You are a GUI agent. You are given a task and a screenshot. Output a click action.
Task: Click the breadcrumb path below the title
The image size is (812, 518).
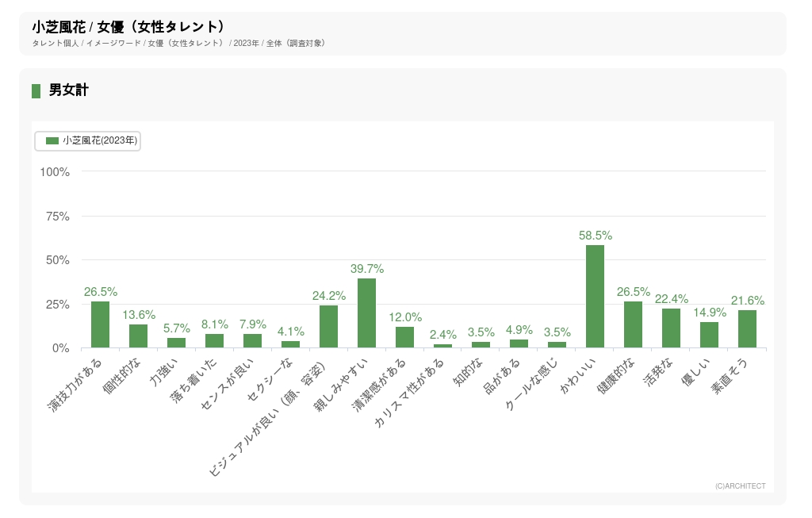click(x=178, y=43)
